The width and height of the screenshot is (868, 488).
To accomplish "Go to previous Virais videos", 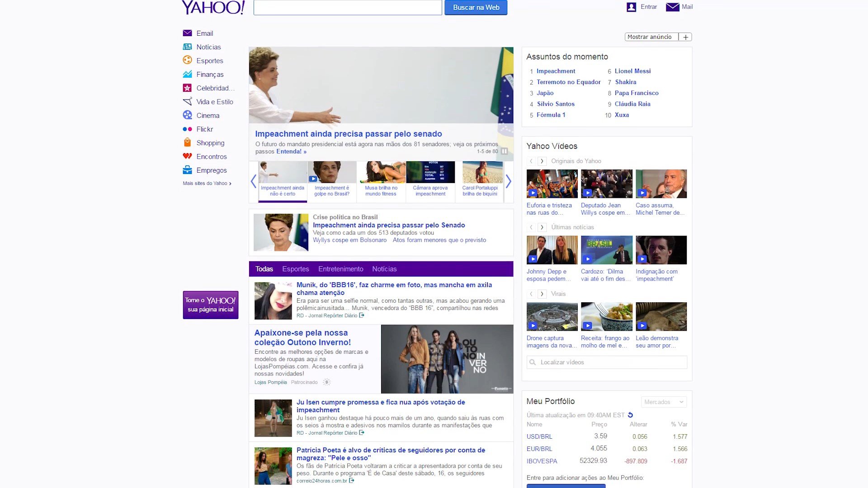I will pyautogui.click(x=531, y=294).
